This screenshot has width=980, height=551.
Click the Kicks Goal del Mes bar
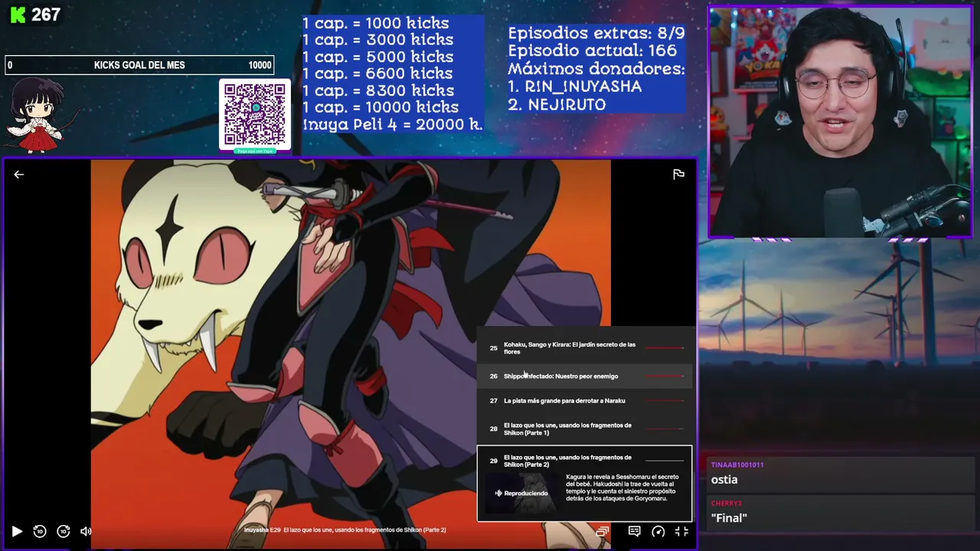139,65
